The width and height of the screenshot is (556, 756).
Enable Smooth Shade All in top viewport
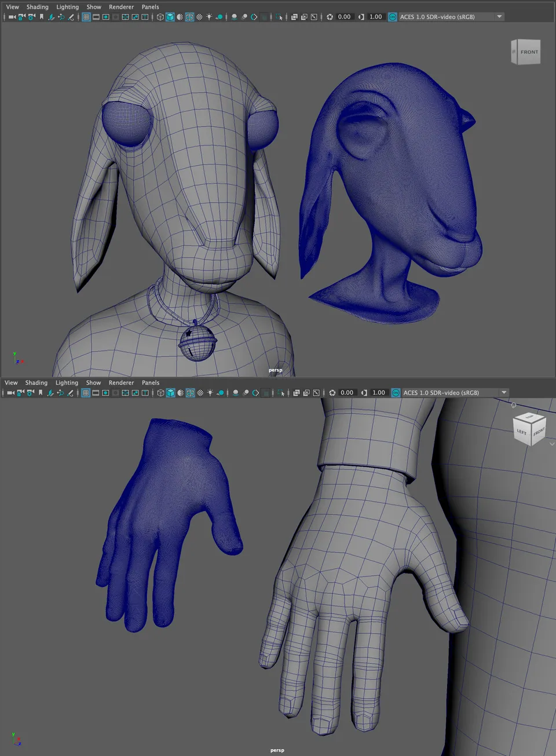point(170,17)
